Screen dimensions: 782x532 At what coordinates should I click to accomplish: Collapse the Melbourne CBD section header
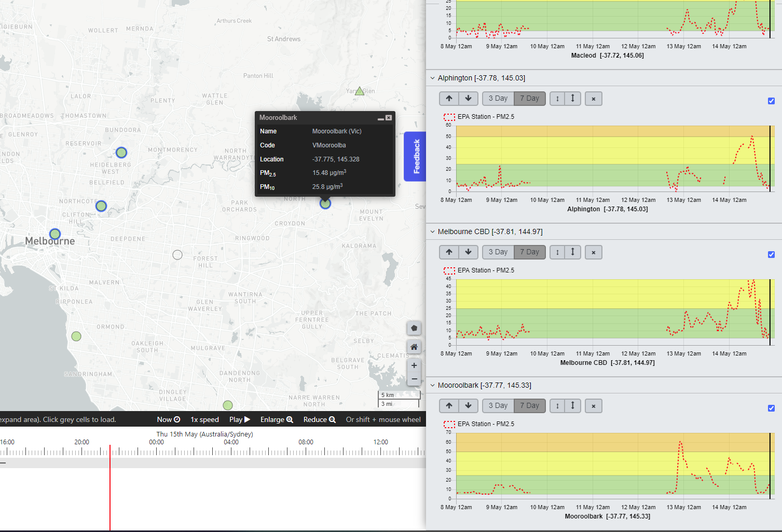tap(432, 232)
